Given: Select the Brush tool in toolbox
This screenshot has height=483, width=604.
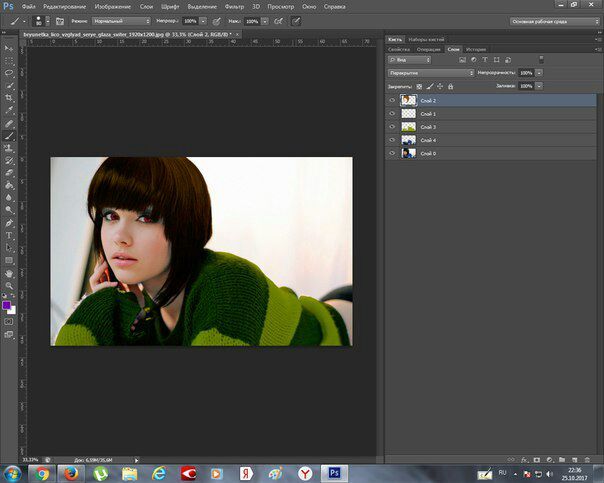Looking at the screenshot, I should pos(8,136).
